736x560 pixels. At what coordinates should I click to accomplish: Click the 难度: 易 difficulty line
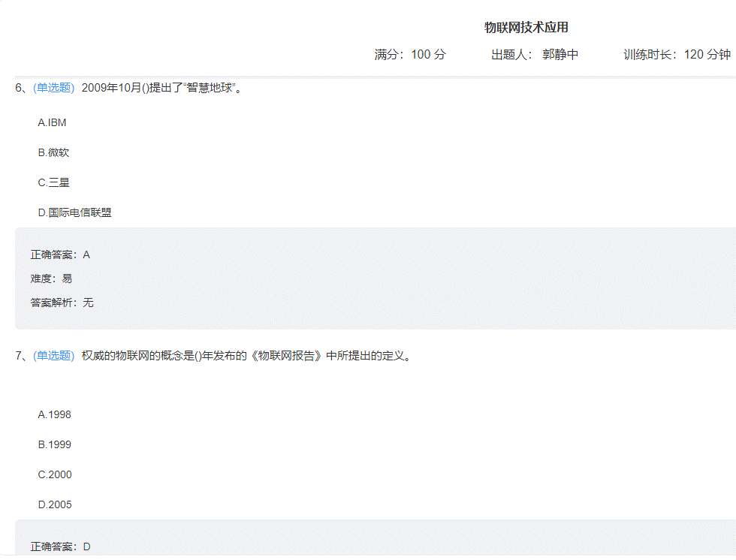click(51, 278)
